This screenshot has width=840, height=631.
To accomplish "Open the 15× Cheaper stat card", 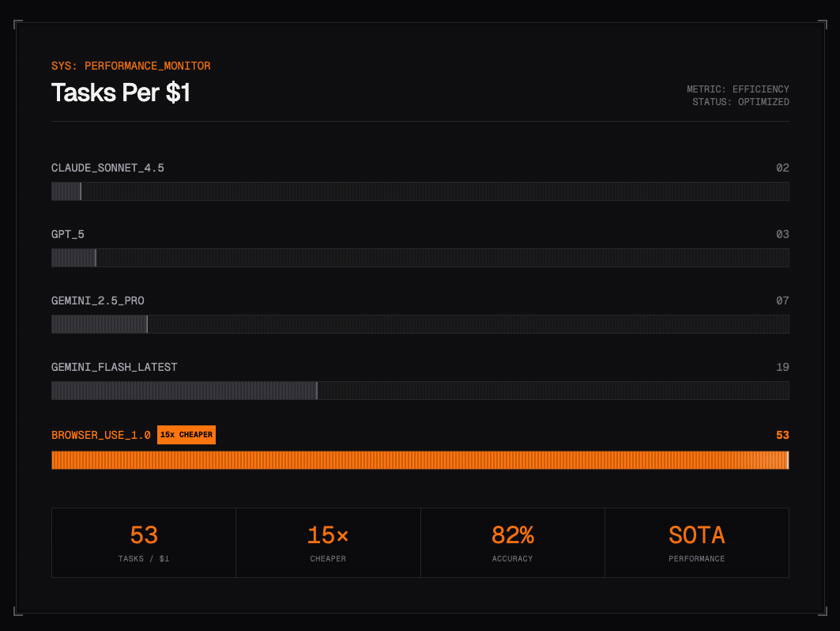I will click(x=328, y=542).
